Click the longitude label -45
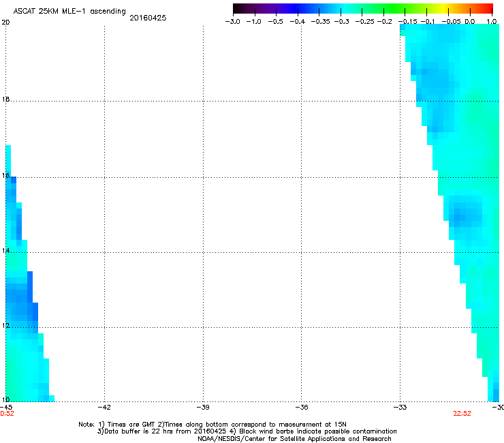The width and height of the screenshot is (504, 443). click(6, 408)
